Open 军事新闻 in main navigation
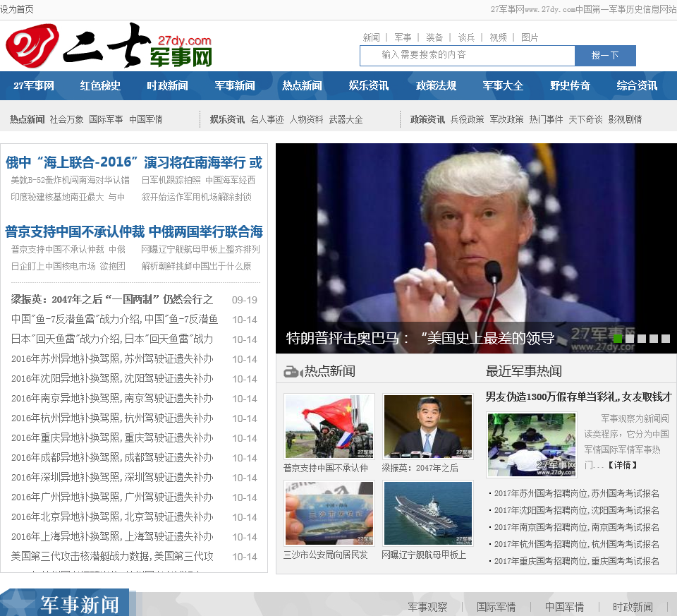Image resolution: width=677 pixels, height=616 pixels. [235, 85]
